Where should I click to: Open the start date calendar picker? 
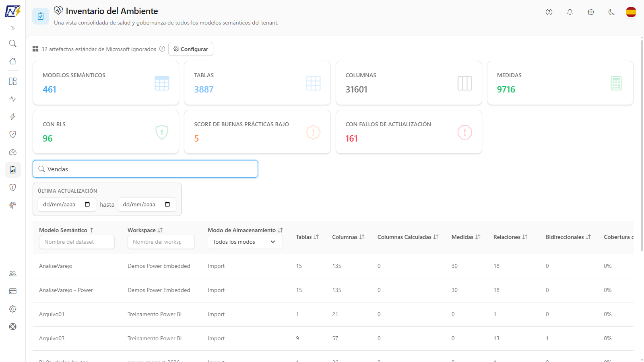[x=87, y=204]
